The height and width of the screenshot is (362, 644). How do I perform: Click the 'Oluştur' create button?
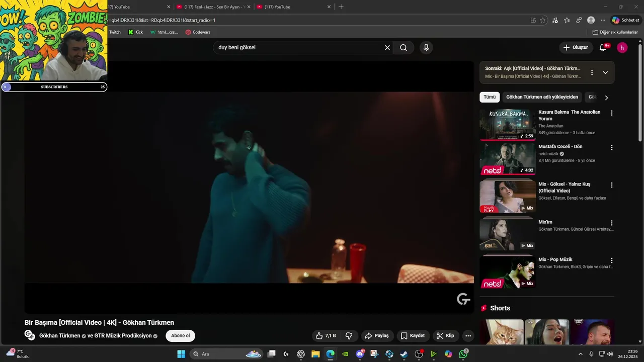point(576,48)
